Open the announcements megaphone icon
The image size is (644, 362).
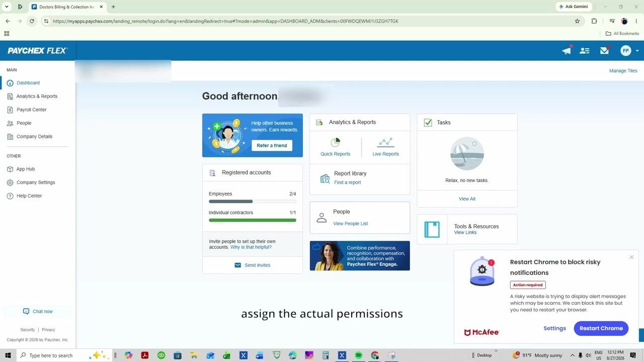coord(567,50)
